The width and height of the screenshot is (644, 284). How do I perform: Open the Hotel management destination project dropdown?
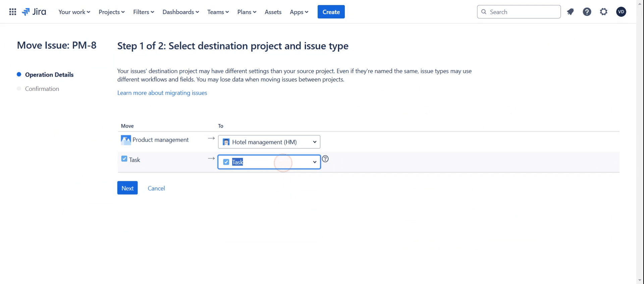(x=269, y=142)
